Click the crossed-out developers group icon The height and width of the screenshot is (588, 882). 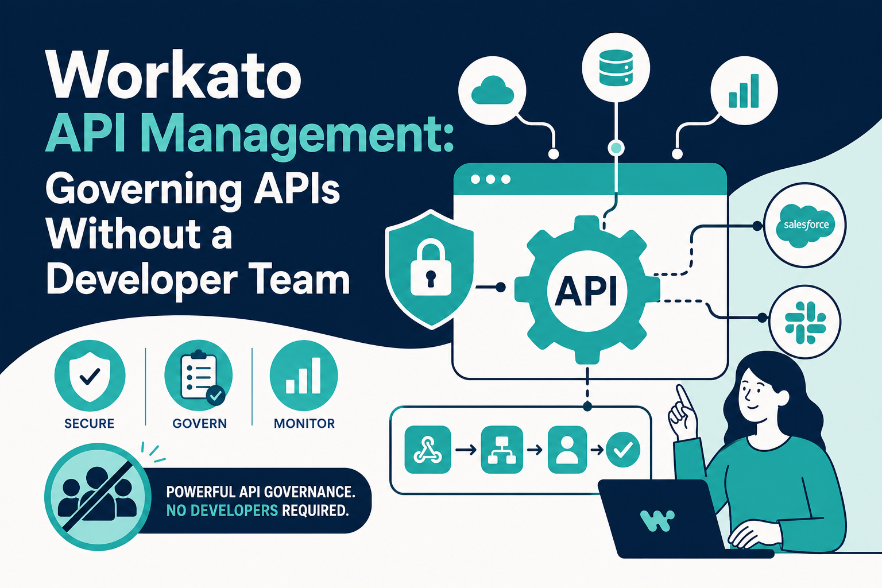click(98, 497)
